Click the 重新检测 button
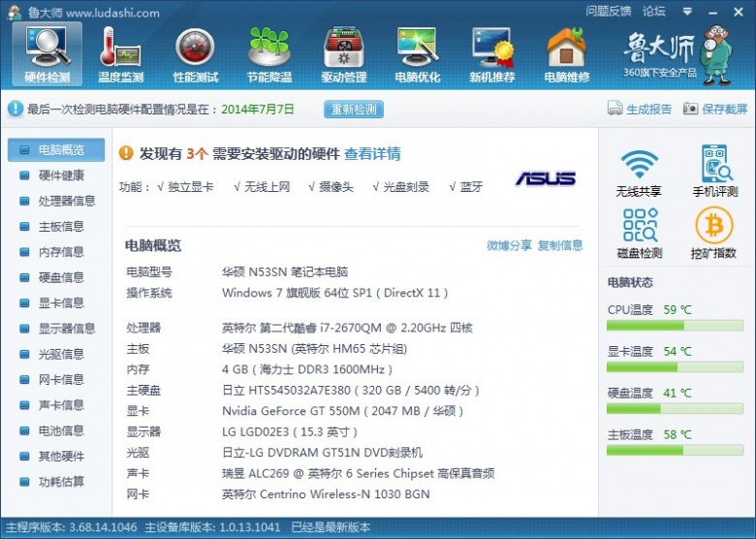 354,109
